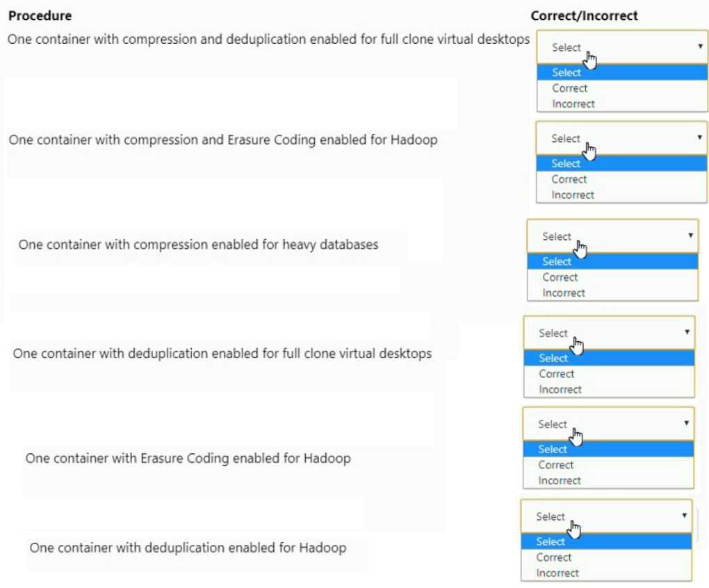The height and width of the screenshot is (588, 709).
Task: Select Correct for Erasure Coding enabled Hadoop container
Action: point(556,464)
